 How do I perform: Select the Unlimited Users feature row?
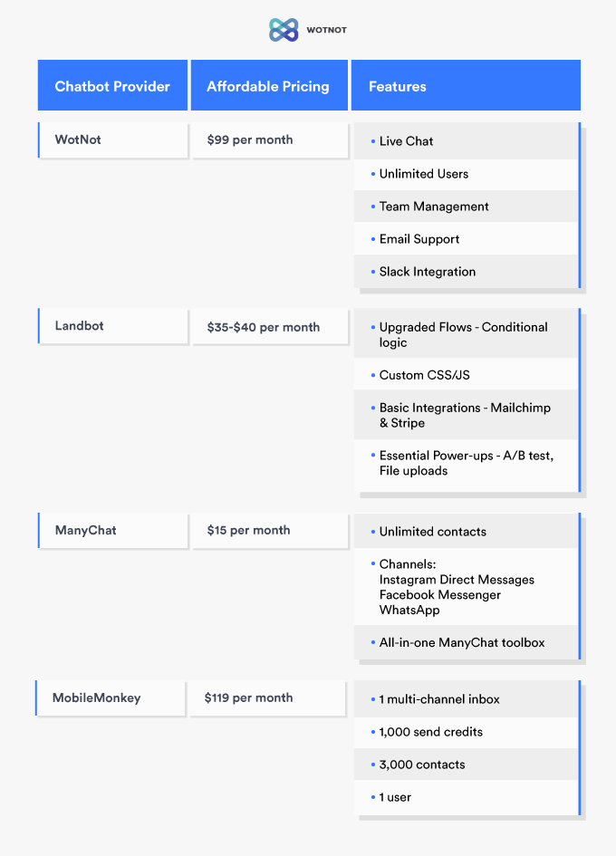(x=466, y=174)
